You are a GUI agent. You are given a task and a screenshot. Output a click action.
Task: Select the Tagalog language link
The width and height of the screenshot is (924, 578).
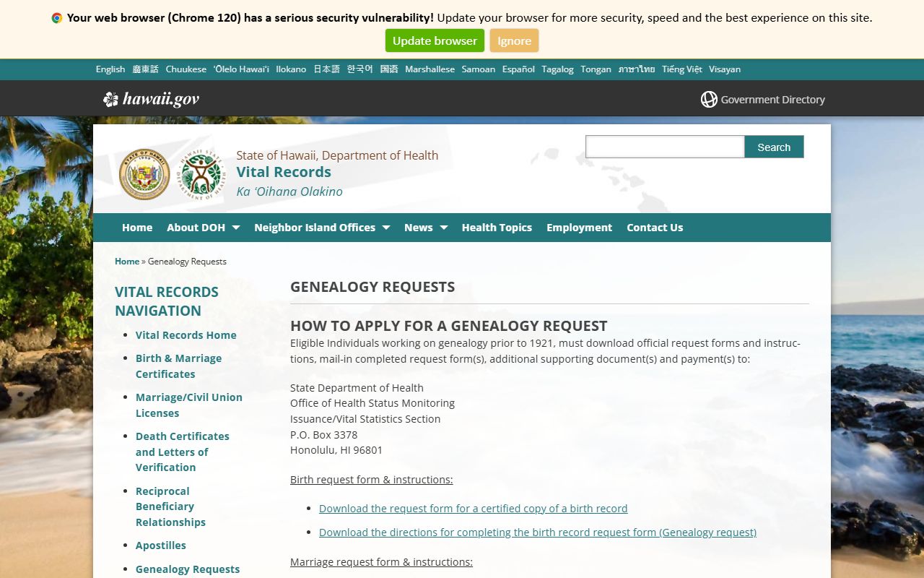tap(557, 69)
